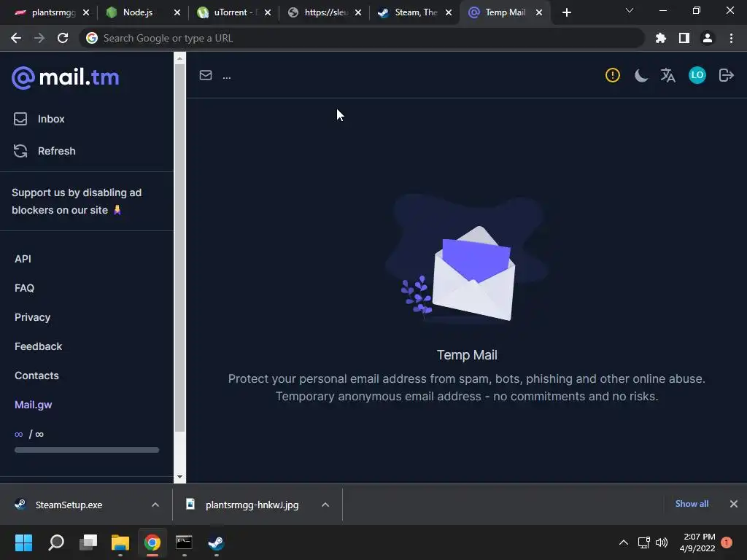Open the Chrome extensions puzzle icon
This screenshot has width=747, height=560.
tap(660, 38)
